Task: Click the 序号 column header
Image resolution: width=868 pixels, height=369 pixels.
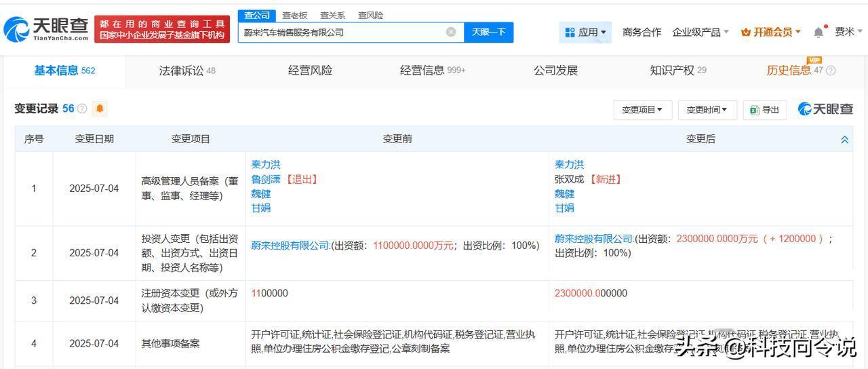Action: 34,139
